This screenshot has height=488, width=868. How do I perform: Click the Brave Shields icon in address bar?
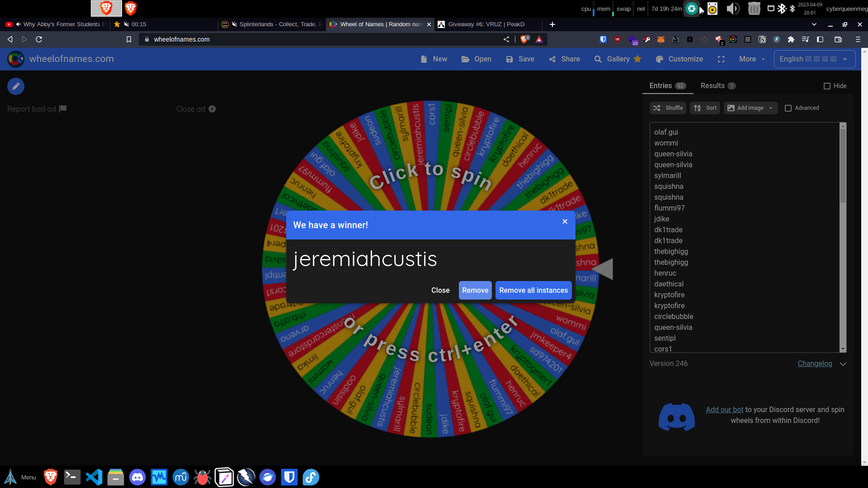(x=524, y=39)
